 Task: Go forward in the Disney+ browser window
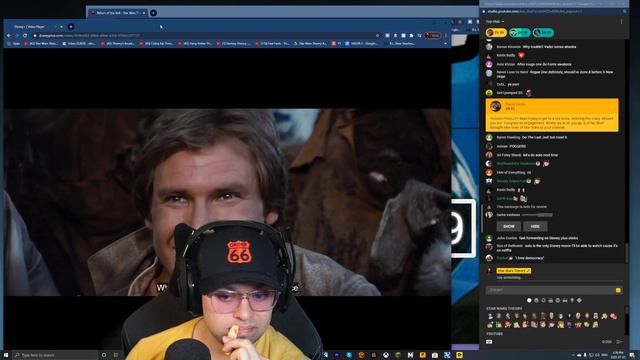pos(17,36)
